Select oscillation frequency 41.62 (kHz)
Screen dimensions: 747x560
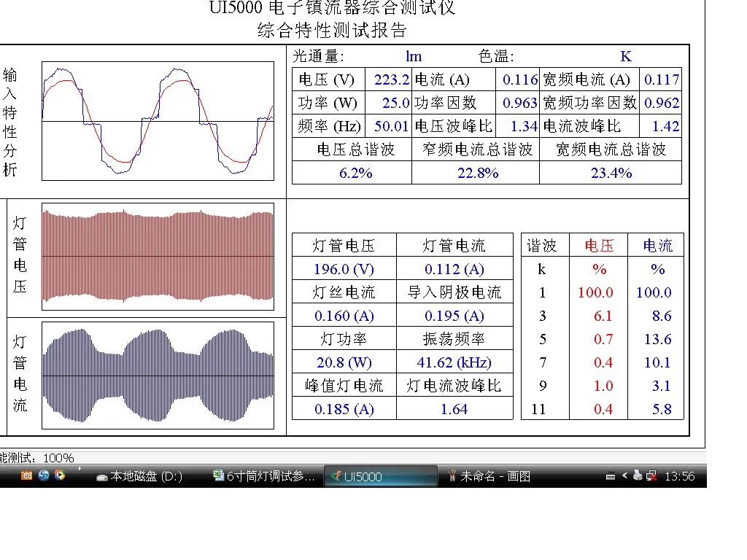454,363
